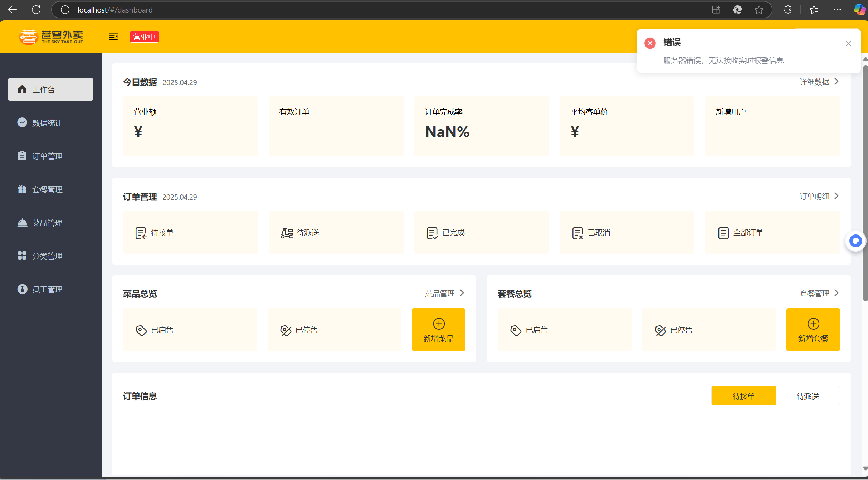Select 工作台 menu item

(50, 89)
